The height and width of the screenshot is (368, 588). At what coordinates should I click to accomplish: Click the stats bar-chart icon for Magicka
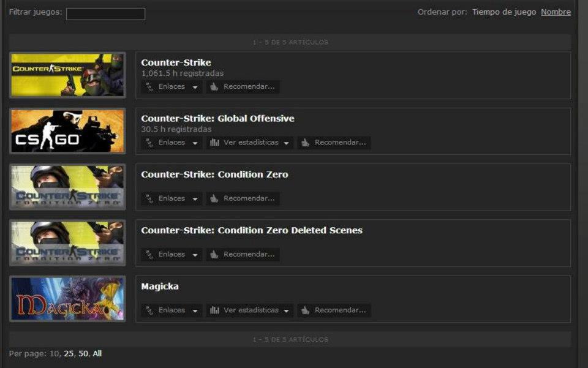(214, 310)
